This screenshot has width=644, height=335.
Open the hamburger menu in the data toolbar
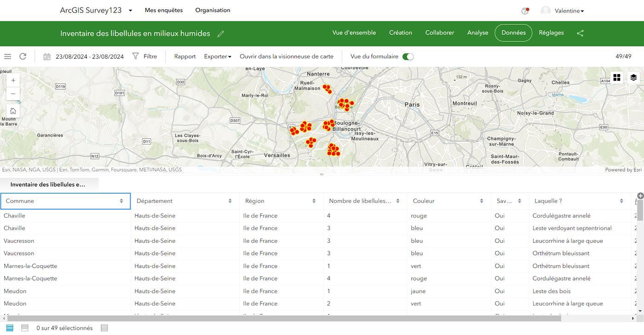click(x=7, y=57)
